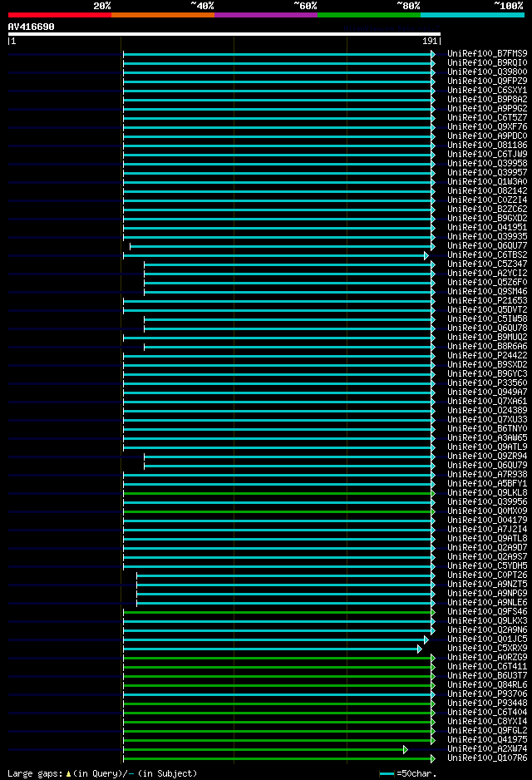Select the UniRef100_C6T5Z7 label

[487, 118]
